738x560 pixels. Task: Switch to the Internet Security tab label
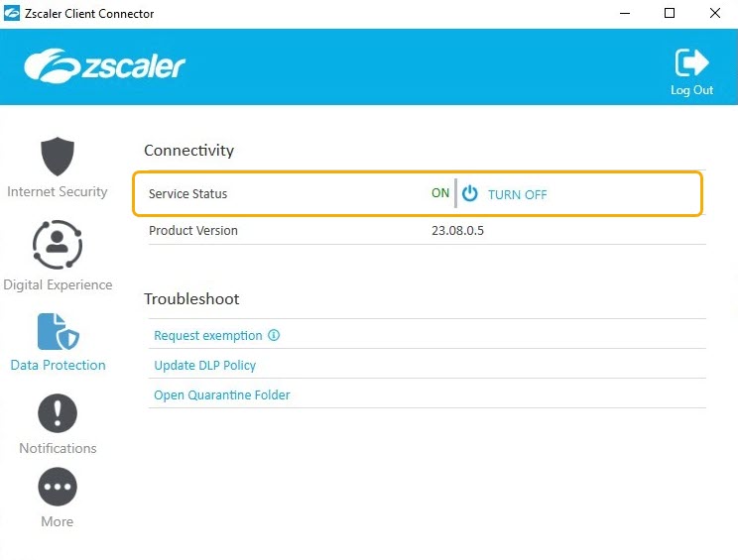[x=58, y=191]
